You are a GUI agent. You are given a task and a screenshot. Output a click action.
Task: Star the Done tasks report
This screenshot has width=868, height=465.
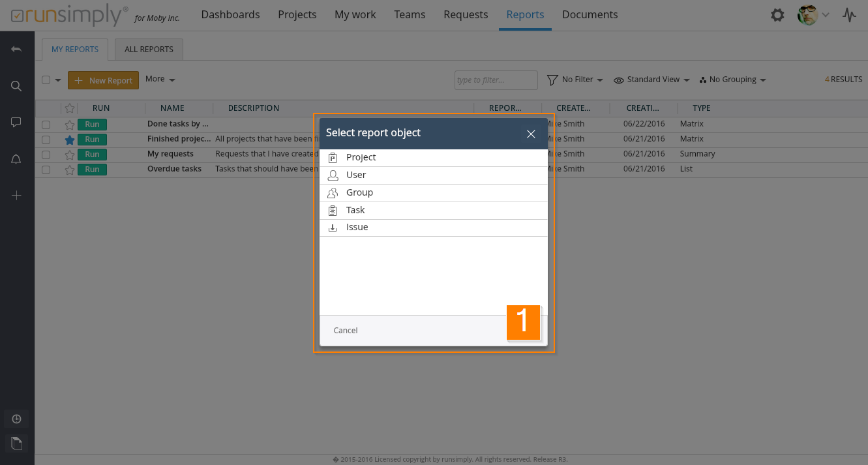coord(70,125)
